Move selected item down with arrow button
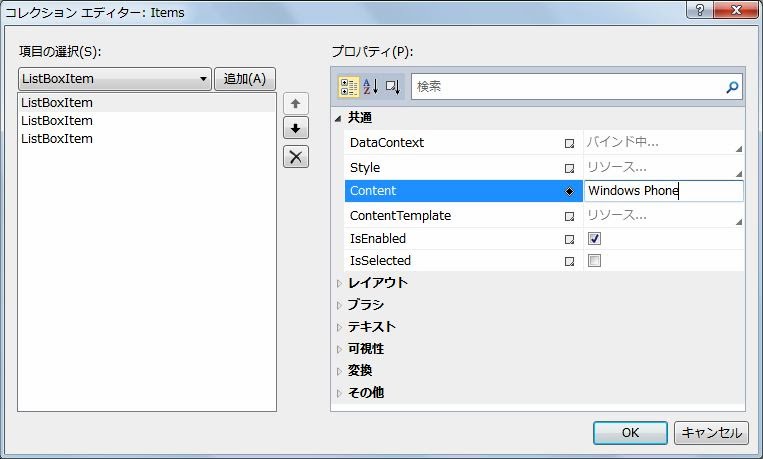Image resolution: width=763 pixels, height=459 pixels. click(x=296, y=129)
